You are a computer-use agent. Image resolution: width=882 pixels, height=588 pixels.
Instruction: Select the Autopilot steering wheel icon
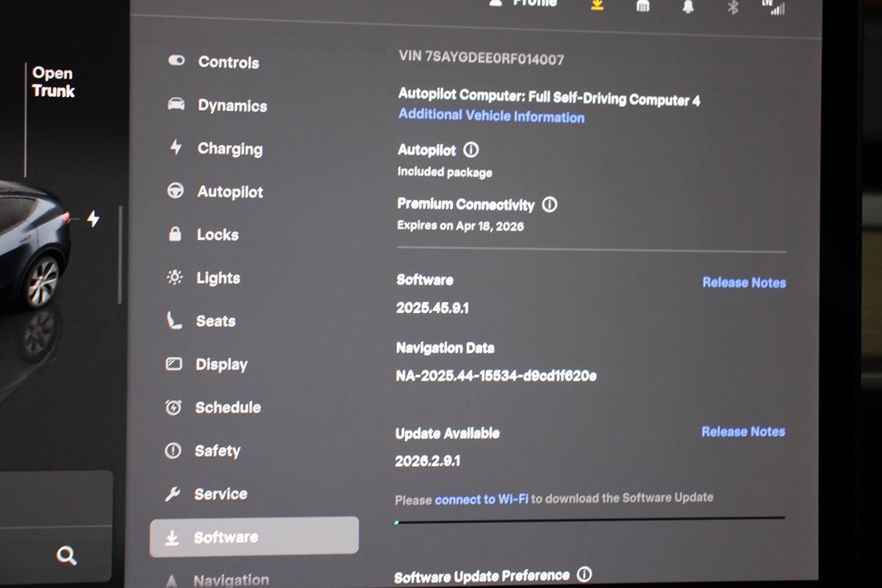tap(175, 191)
